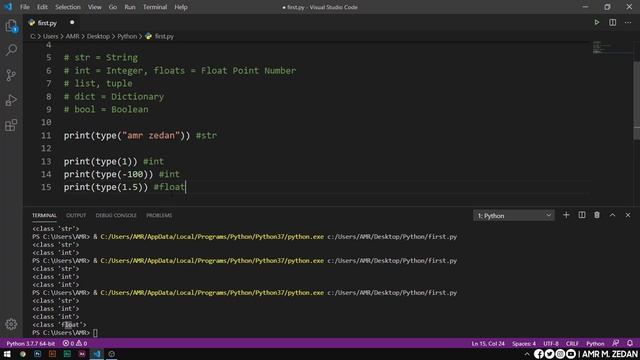Screen dimensions: 640x360
Task: Click line number 15 in the gutter
Action: pos(46,187)
